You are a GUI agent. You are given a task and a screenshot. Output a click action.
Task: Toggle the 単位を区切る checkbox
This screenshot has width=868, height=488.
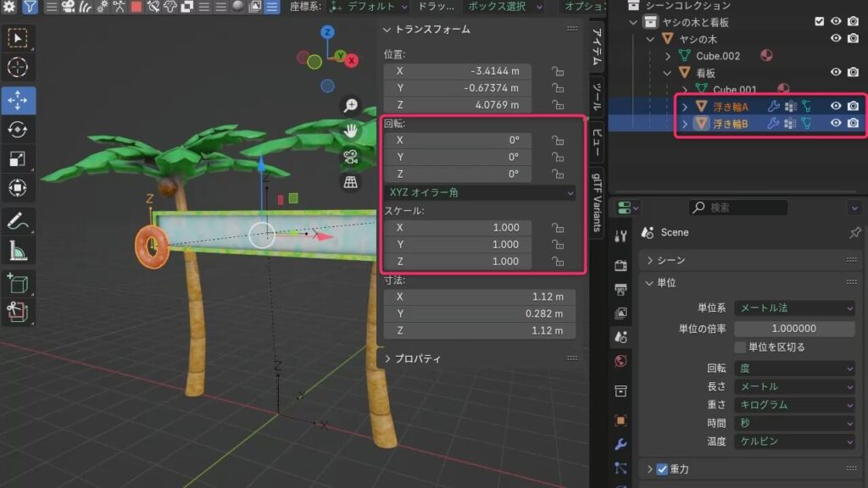(x=740, y=347)
